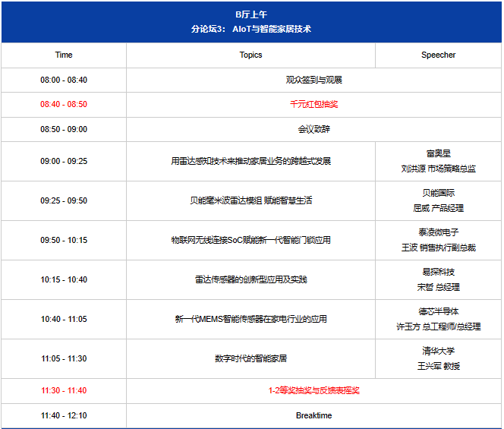This screenshot has height=429, width=504.
Task: Click topic '贝能毫米波雷达模组 赋能智慧生活'
Action: (x=250, y=200)
